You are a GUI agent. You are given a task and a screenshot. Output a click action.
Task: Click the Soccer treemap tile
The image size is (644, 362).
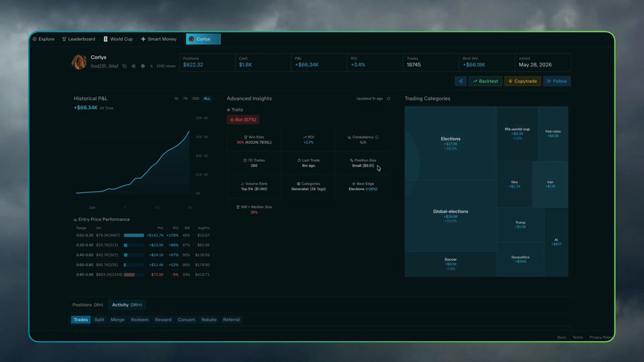pos(450,264)
